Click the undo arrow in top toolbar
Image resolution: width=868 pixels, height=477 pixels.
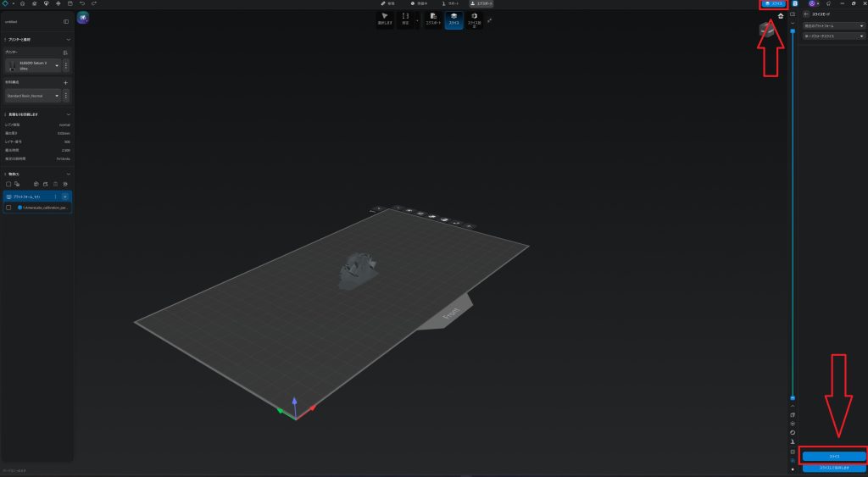coord(81,3)
